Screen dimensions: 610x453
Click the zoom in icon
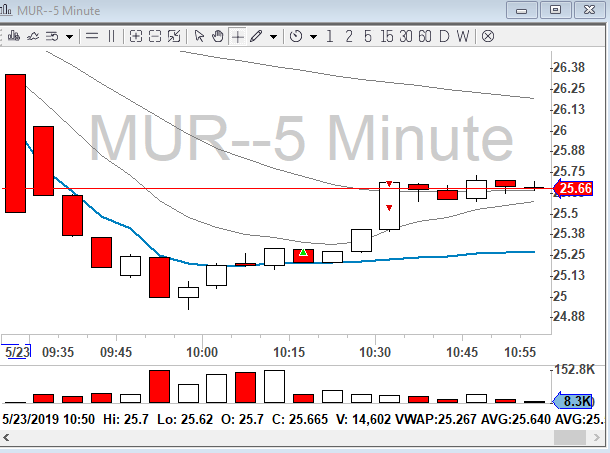(135, 36)
